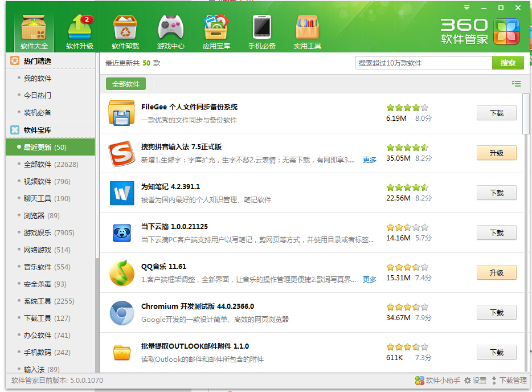
Task: Click 更多 link for QQ音乐
Action: coord(370,279)
